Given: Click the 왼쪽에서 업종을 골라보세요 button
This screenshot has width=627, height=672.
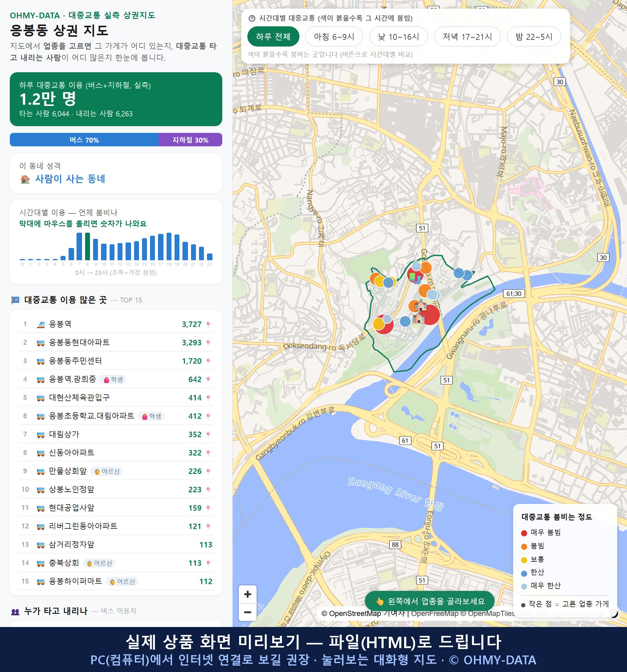Looking at the screenshot, I should (x=430, y=601).
